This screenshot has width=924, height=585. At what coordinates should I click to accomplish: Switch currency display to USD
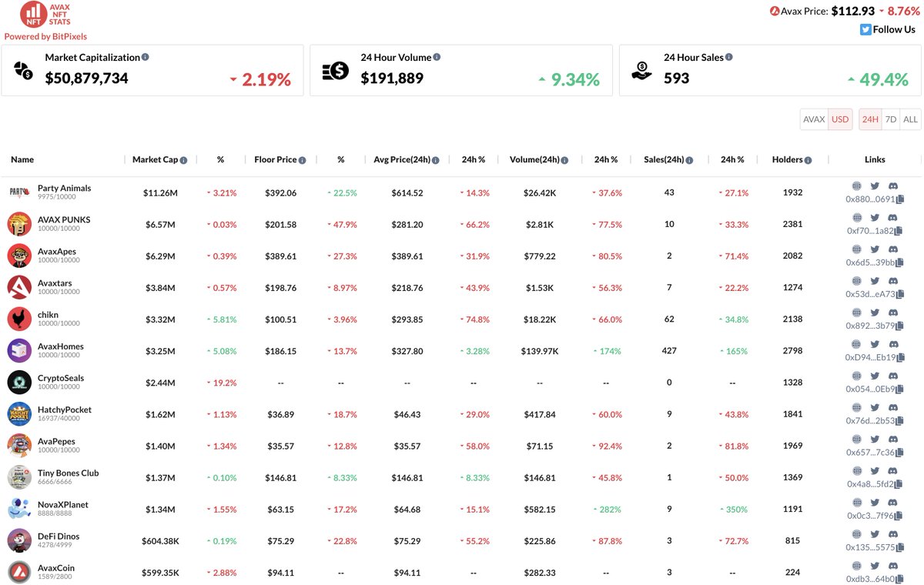pyautogui.click(x=840, y=119)
